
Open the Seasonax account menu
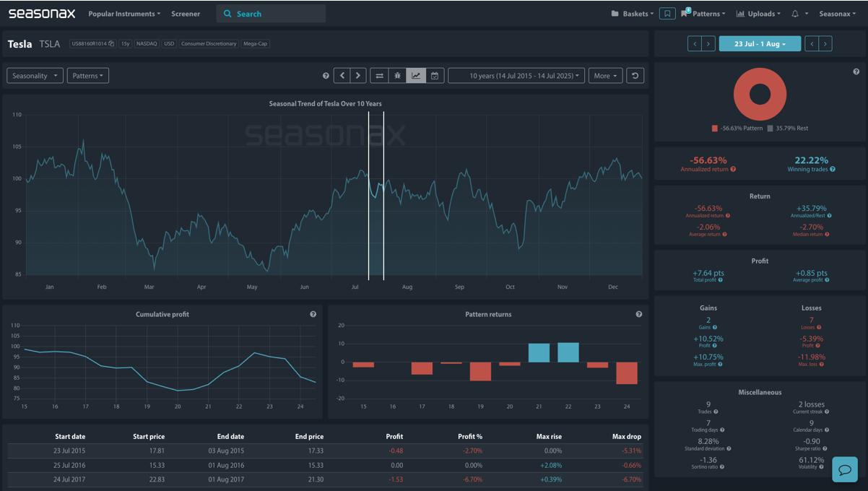(x=837, y=14)
